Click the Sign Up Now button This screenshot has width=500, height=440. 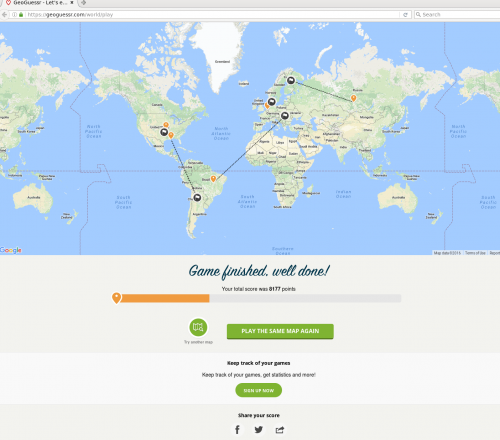[x=259, y=390]
